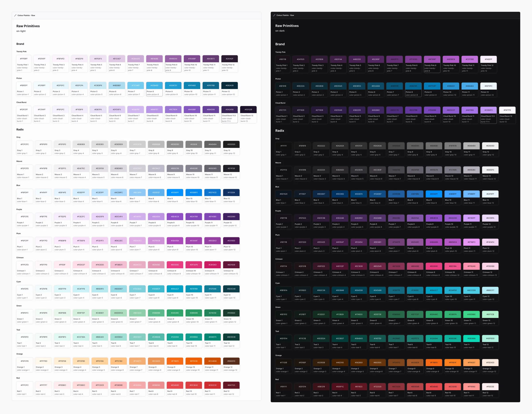Click the 'Picton' group label in the dark panel
Image resolution: width=532 pixels, height=414 pixels.
pos(278,79)
